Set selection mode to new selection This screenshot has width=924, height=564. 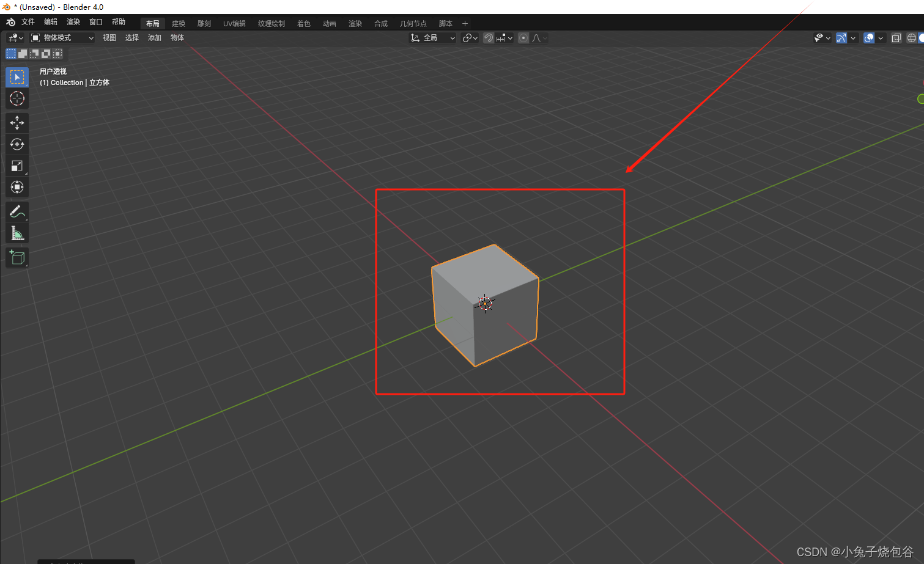pos(11,54)
